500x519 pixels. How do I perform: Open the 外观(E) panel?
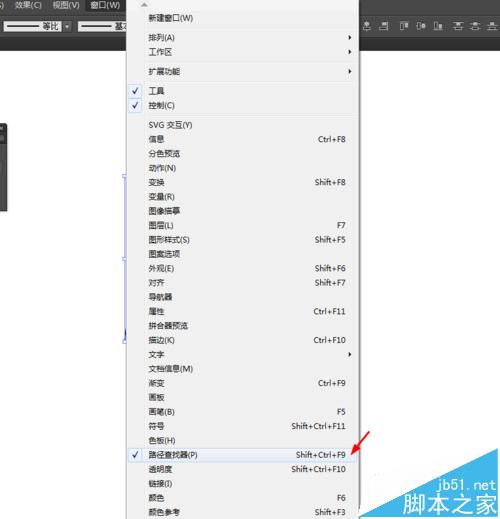click(243, 268)
